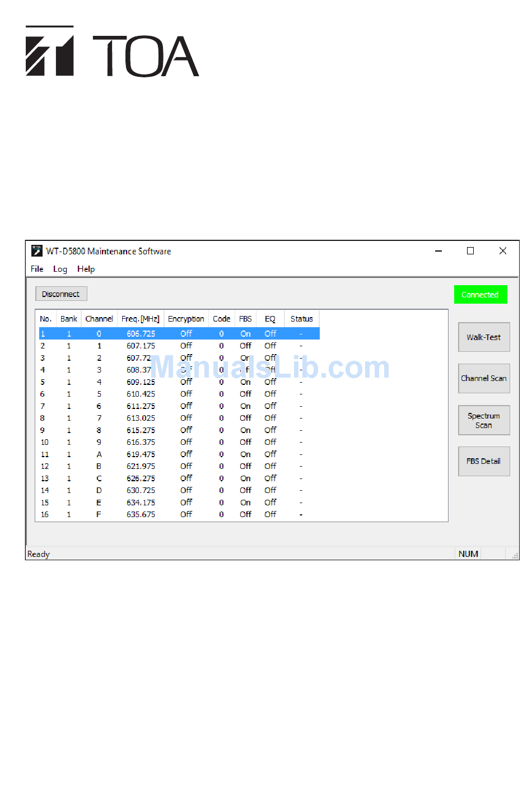Select the row with frequency 609.125

pyautogui.click(x=179, y=382)
